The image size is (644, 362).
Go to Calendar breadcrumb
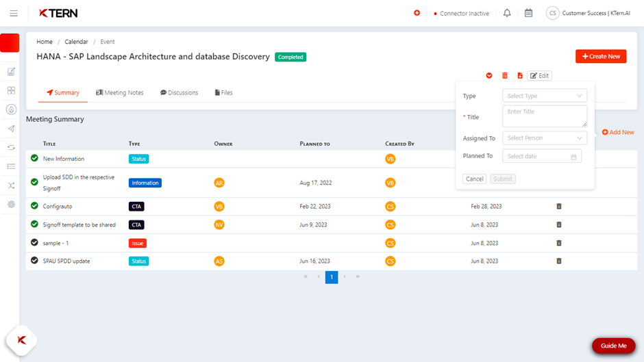76,42
